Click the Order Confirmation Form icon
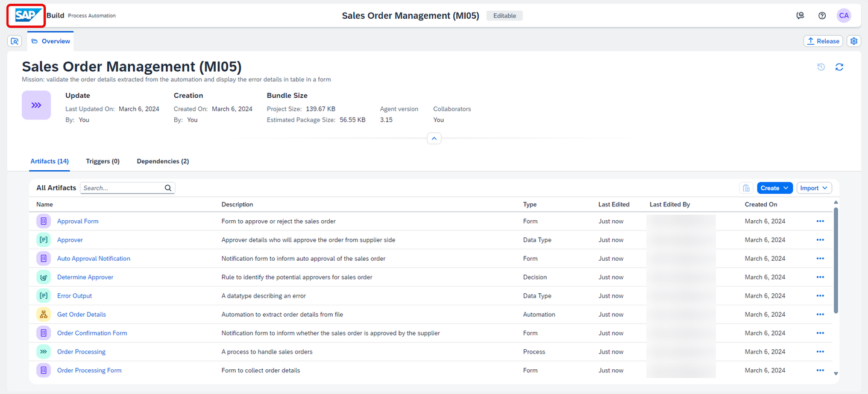 coord(43,333)
